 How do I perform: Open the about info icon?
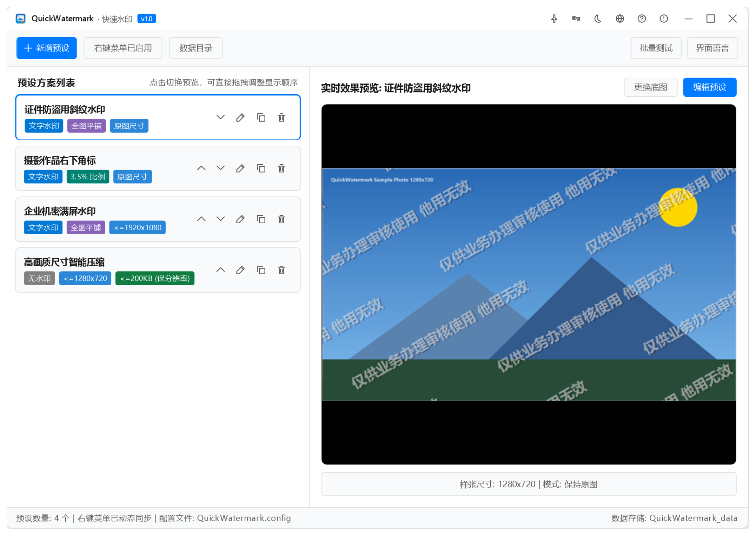point(664,19)
